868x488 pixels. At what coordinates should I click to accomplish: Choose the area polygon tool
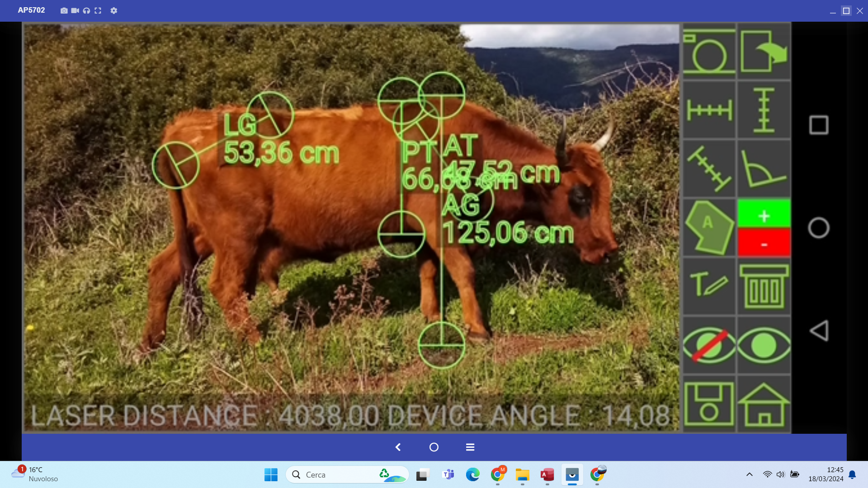click(708, 228)
